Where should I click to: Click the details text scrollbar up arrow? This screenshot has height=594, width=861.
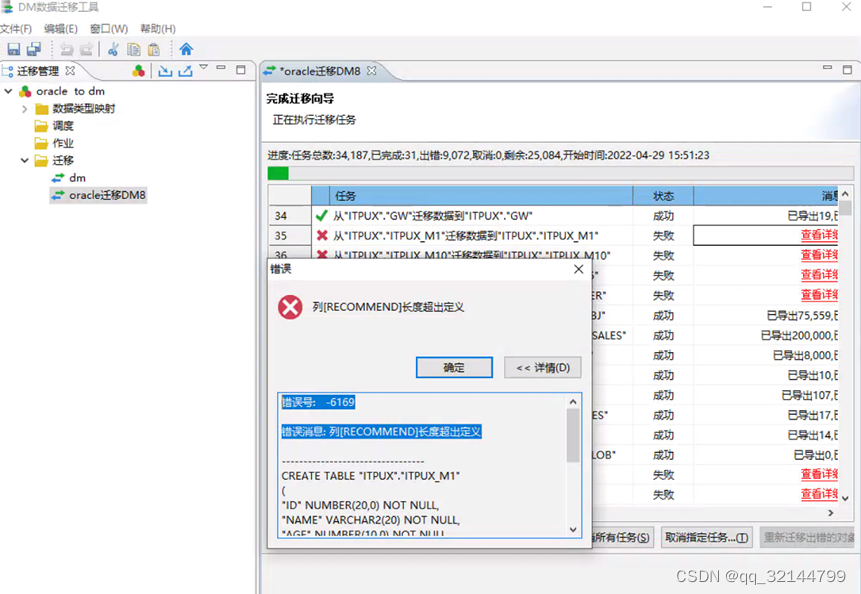point(573,402)
